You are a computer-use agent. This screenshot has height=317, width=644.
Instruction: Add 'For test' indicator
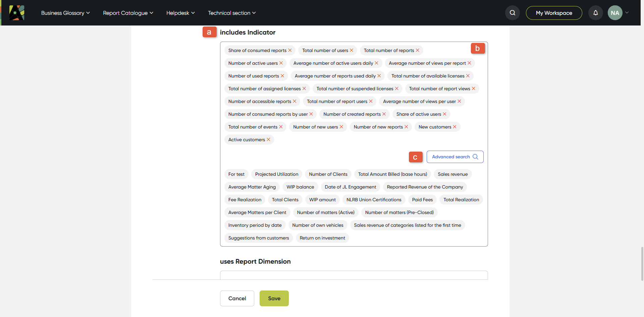[x=236, y=174]
